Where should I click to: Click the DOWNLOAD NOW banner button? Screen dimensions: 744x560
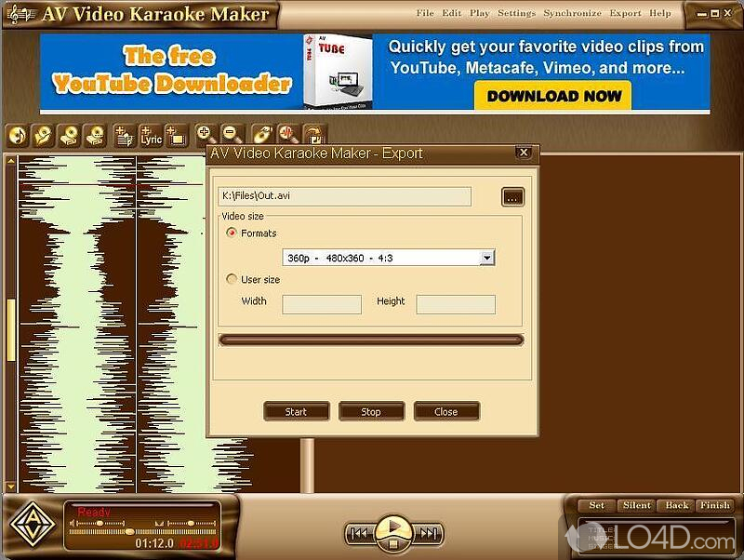[x=553, y=96]
